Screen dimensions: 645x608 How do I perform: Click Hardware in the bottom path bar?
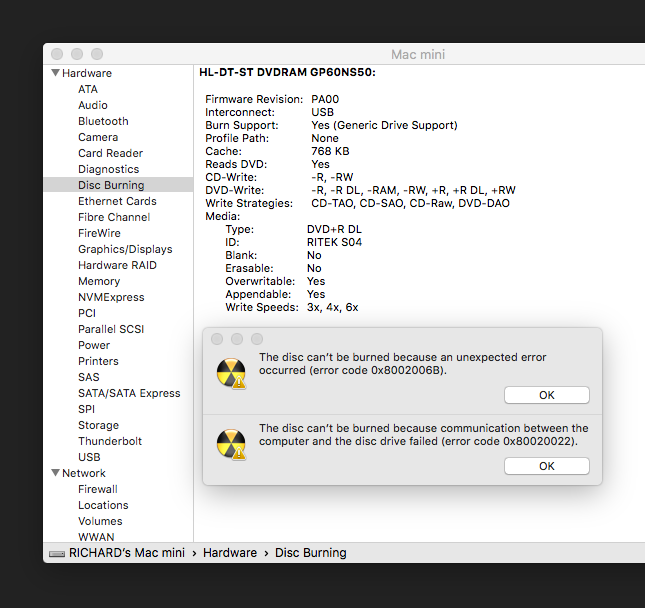click(230, 553)
